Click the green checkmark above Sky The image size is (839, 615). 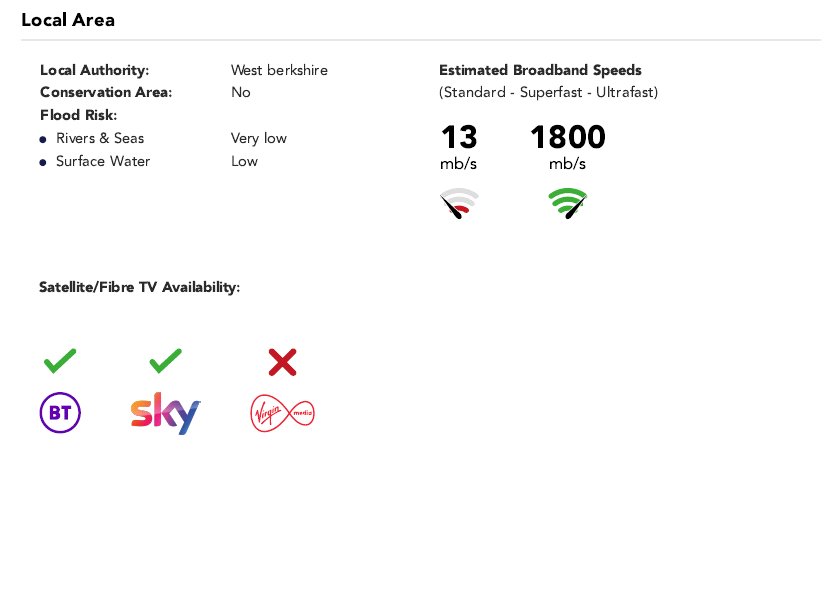165,361
